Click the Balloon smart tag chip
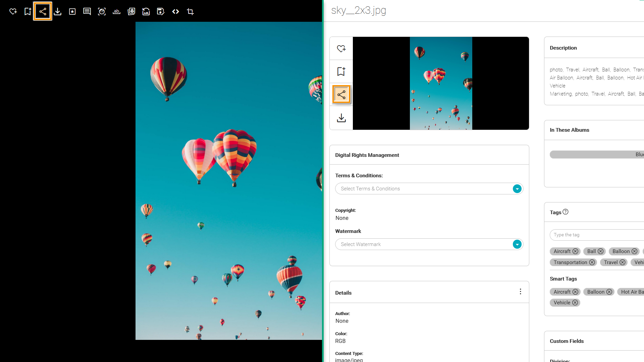644x362 pixels. 595,292
